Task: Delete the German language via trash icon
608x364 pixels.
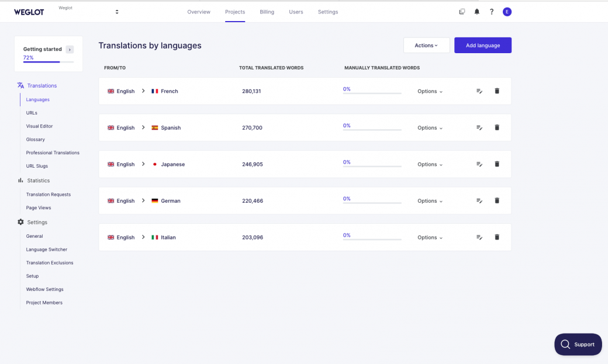Action: point(497,200)
